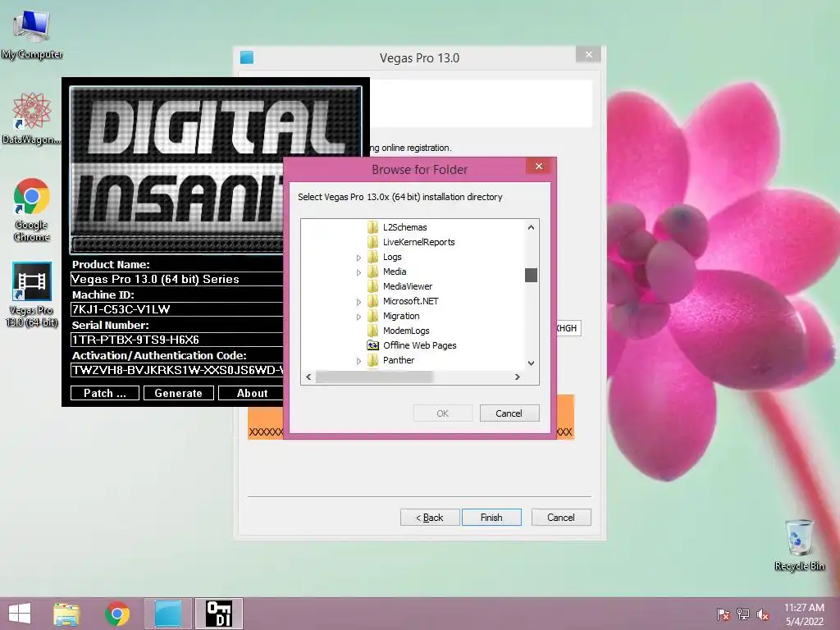The height and width of the screenshot is (630, 840).
Task: Open the clock showing 11:27 AM
Action: [804, 614]
